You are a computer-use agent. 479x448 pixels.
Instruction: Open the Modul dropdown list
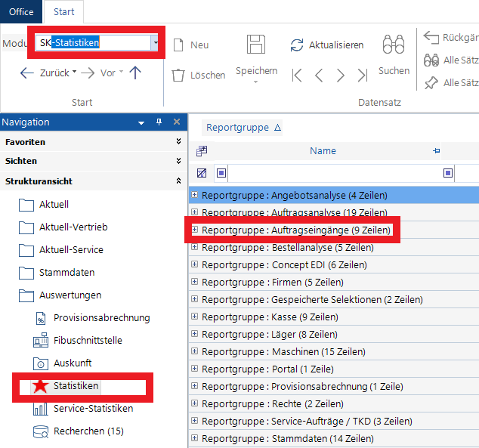(x=156, y=43)
